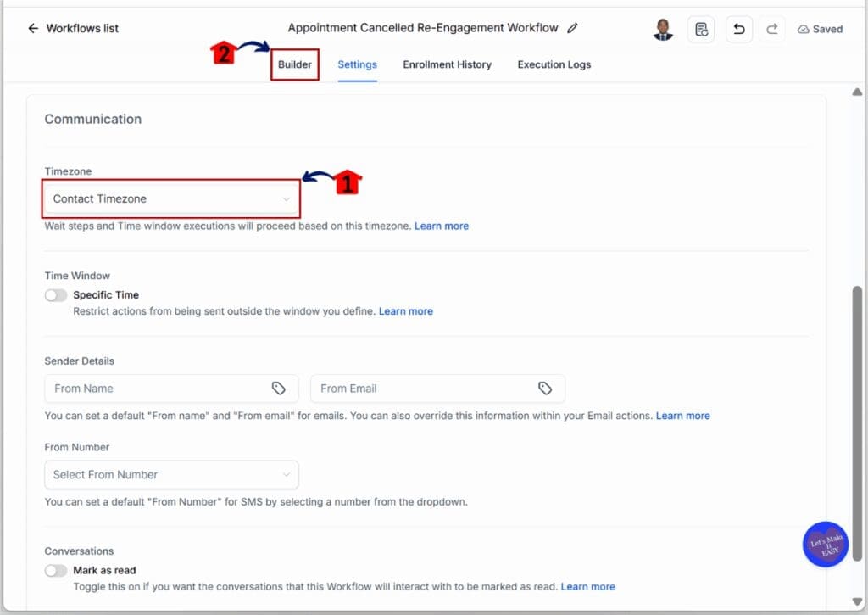The height and width of the screenshot is (615, 868).
Task: Click the Conversations label
Action: 79,551
